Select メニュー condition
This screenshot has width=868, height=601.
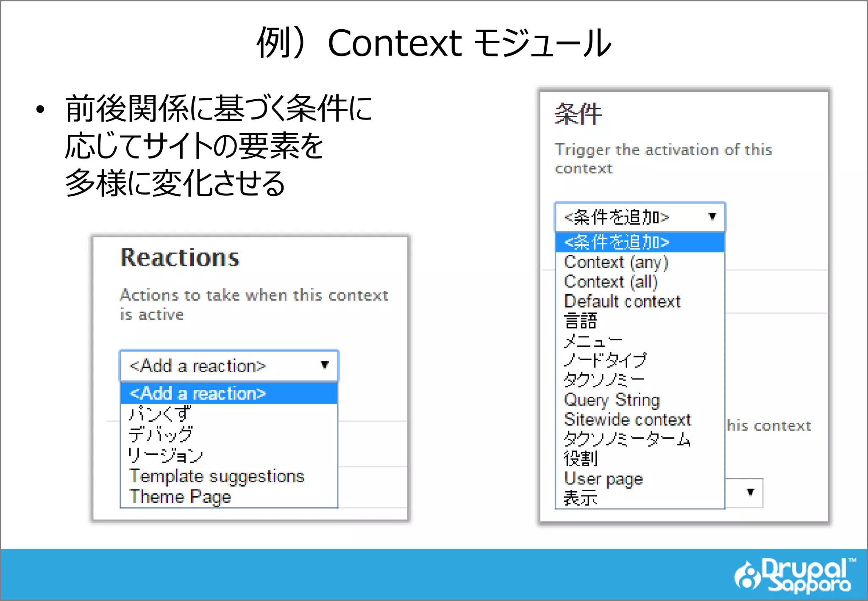[x=640, y=341]
